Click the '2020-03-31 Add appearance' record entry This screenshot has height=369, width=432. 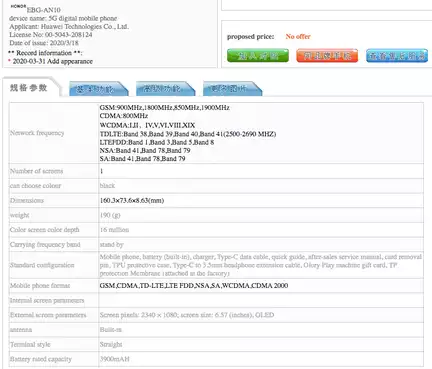tap(53, 61)
